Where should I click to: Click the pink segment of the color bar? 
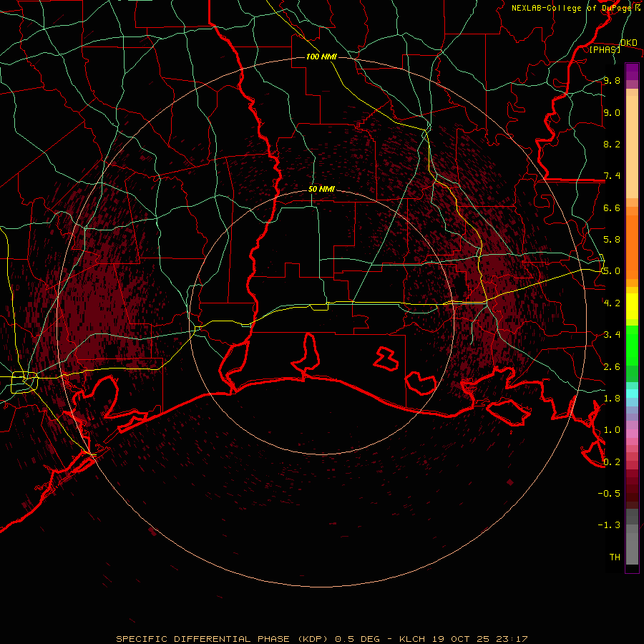[x=632, y=434]
